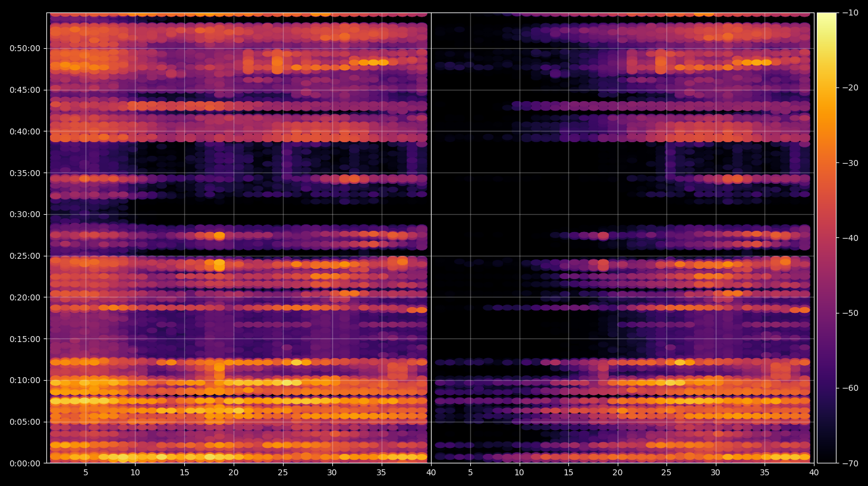Click the 0:30:00 time axis label
The height and width of the screenshot is (486, 868).
25,214
